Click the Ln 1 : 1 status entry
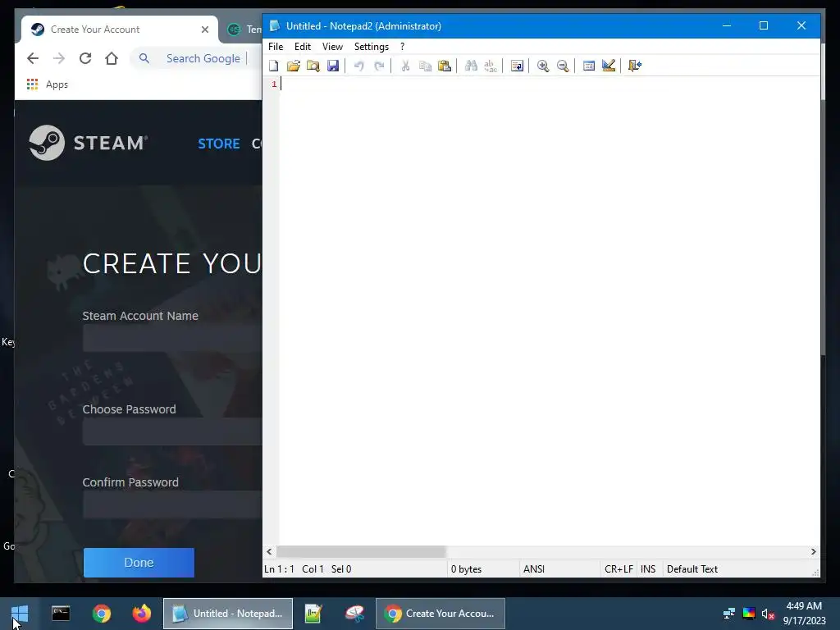This screenshot has height=630, width=840. click(279, 569)
